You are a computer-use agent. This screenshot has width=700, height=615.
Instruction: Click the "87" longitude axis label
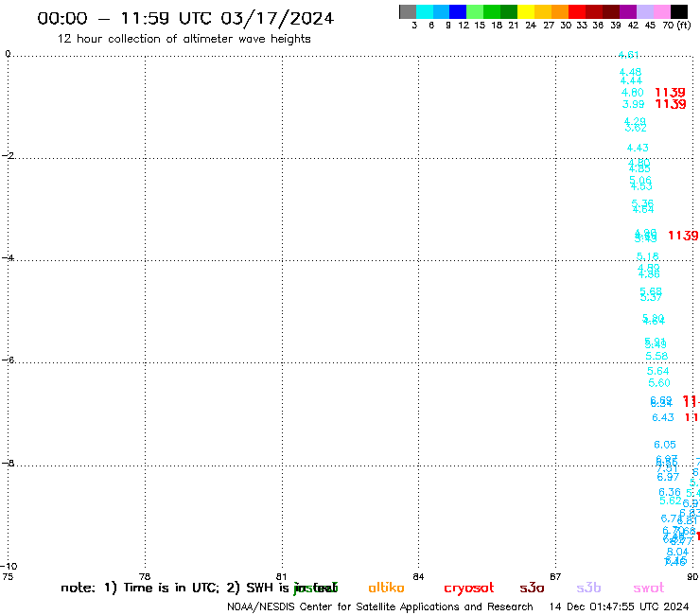tap(555, 576)
